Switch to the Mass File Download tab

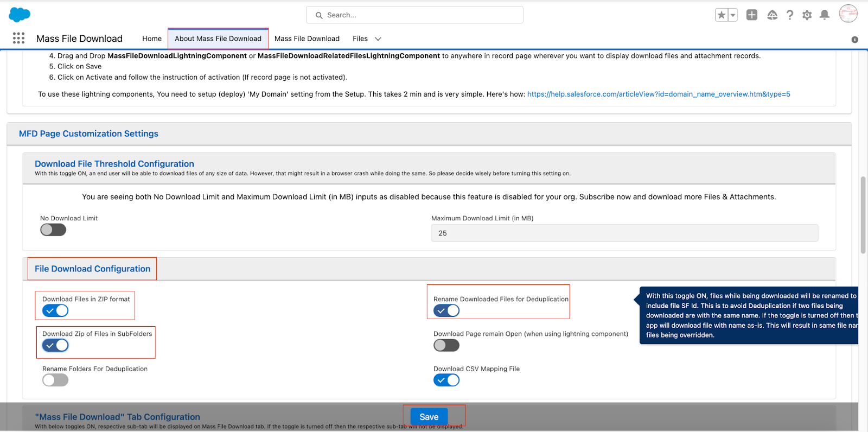[307, 39]
